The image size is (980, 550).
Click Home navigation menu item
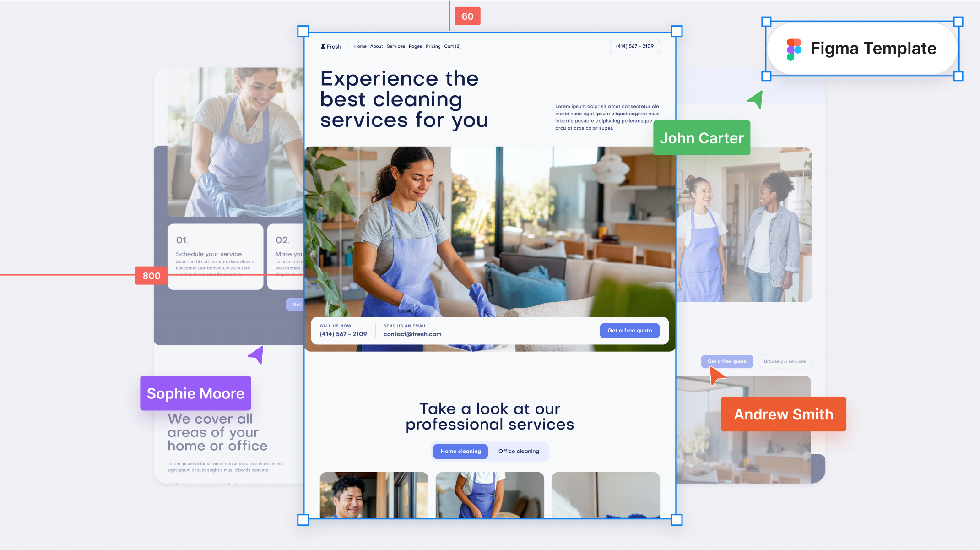(x=360, y=46)
